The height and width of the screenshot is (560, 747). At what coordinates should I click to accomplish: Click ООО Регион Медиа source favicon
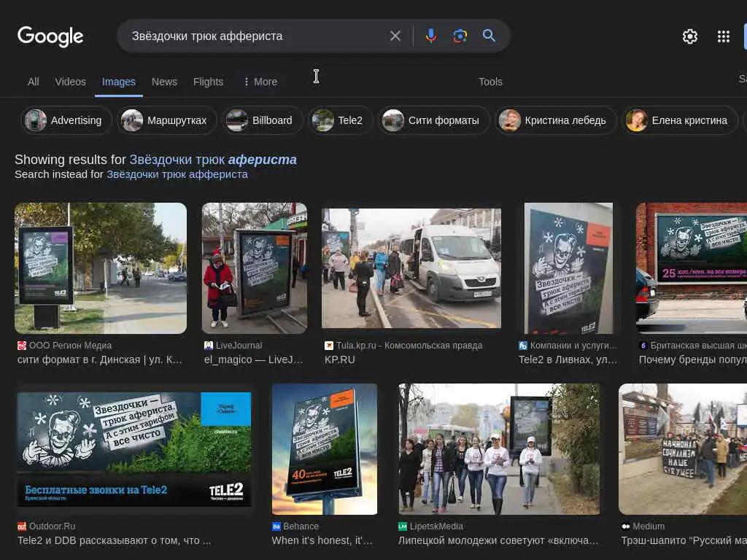(x=22, y=346)
